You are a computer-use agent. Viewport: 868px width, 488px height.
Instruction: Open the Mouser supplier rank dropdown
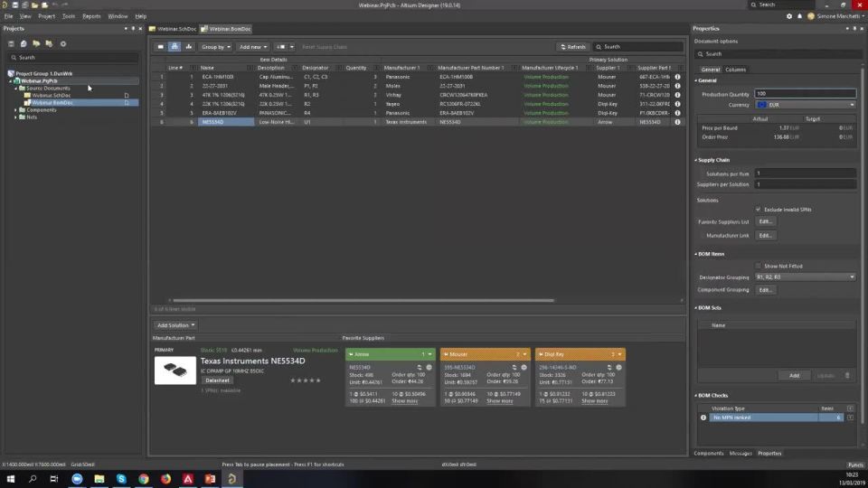pos(524,354)
